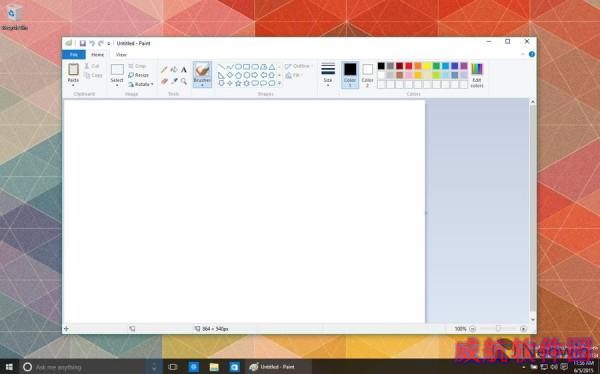Screen dimensions: 600x374
Task: Activate the Color 1 foreground selector
Action: pos(350,75)
